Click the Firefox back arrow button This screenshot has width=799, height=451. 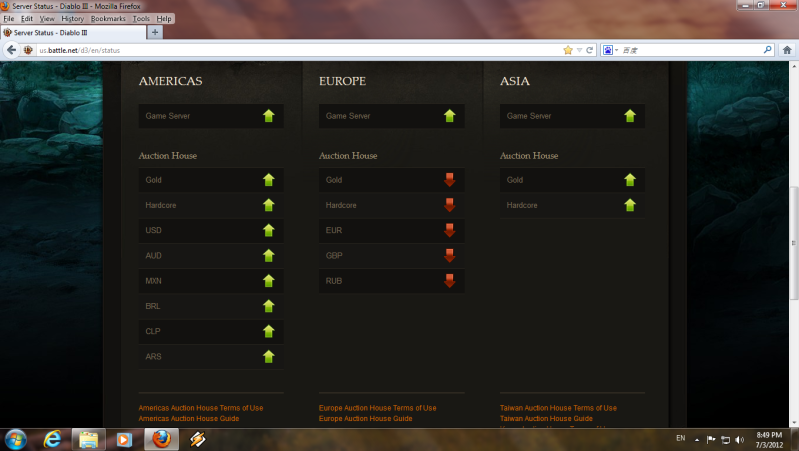point(13,49)
